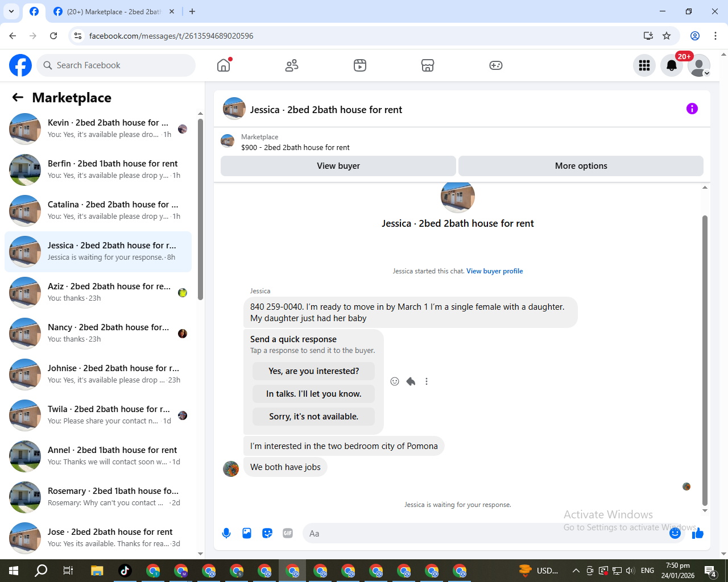React to message with smiley icon
Screen dimensions: 728x582
395,381
